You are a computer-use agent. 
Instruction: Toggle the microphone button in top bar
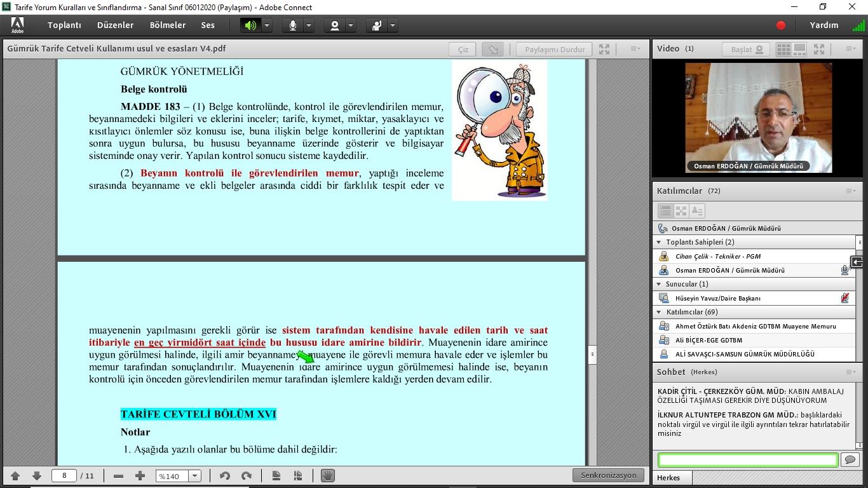(x=293, y=25)
